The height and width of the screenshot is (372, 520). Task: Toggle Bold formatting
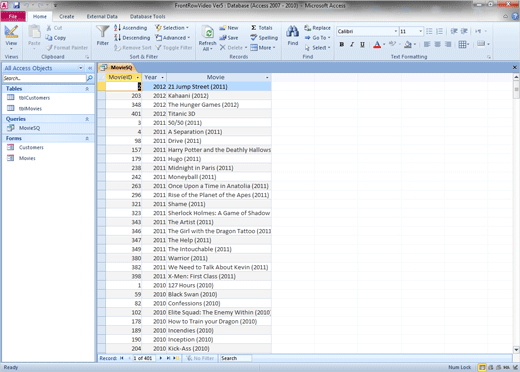(x=342, y=44)
